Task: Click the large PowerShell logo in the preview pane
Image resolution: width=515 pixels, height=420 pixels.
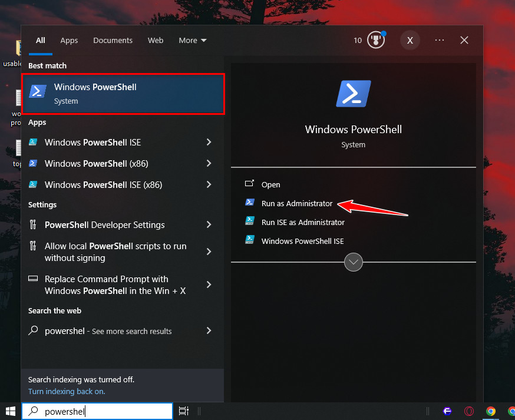Action: tap(353, 93)
